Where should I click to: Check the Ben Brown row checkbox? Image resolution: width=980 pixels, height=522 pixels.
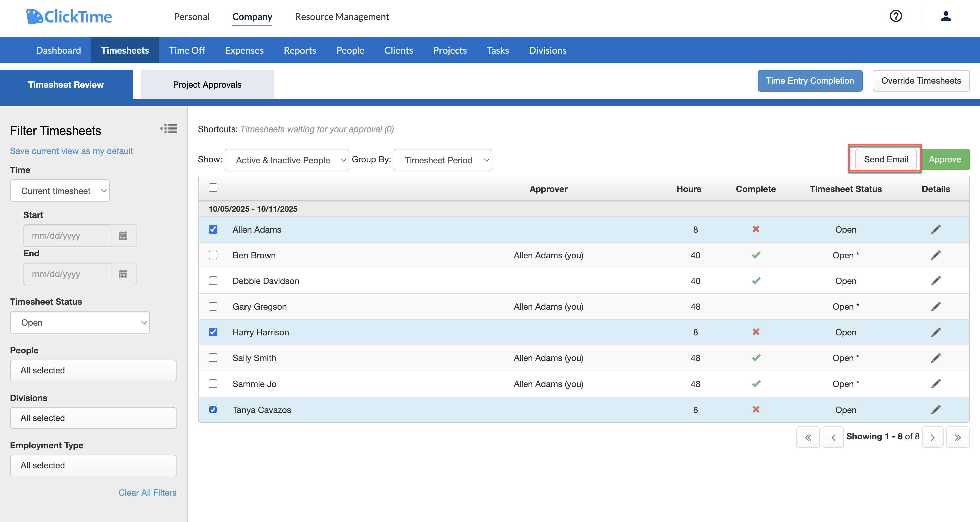(213, 255)
